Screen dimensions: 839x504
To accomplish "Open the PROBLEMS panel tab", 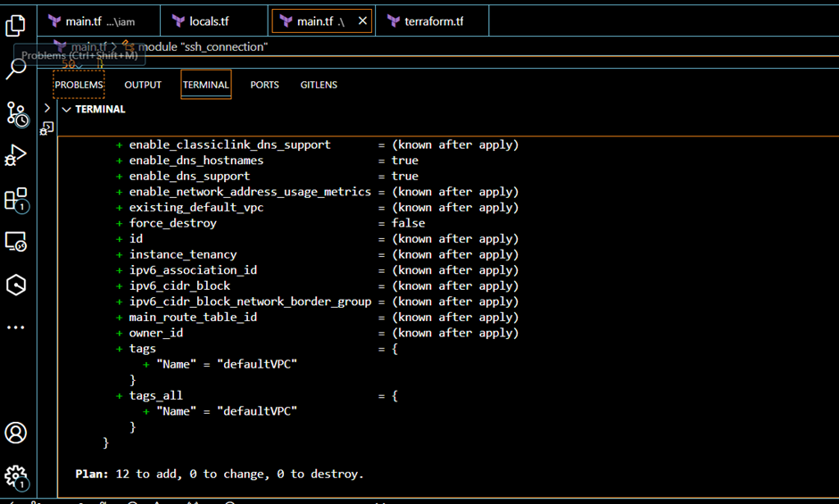I will 79,85.
